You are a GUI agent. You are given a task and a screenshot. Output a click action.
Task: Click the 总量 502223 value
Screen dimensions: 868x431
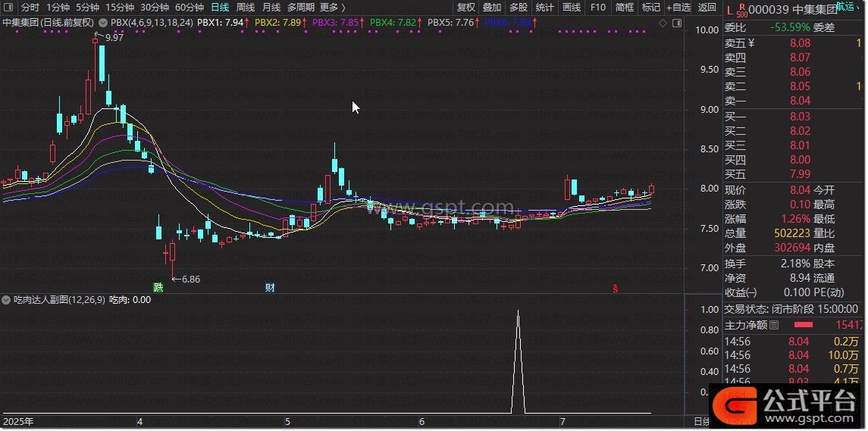pyautogui.click(x=791, y=233)
